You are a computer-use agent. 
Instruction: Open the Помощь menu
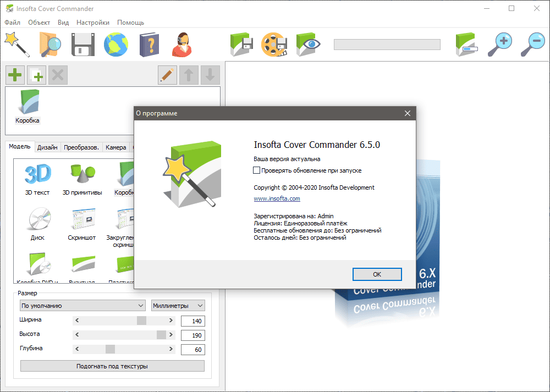[x=130, y=23]
